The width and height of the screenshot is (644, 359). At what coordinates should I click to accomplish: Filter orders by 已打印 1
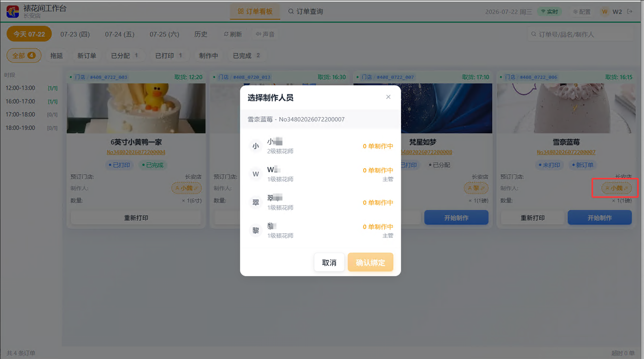(x=169, y=55)
